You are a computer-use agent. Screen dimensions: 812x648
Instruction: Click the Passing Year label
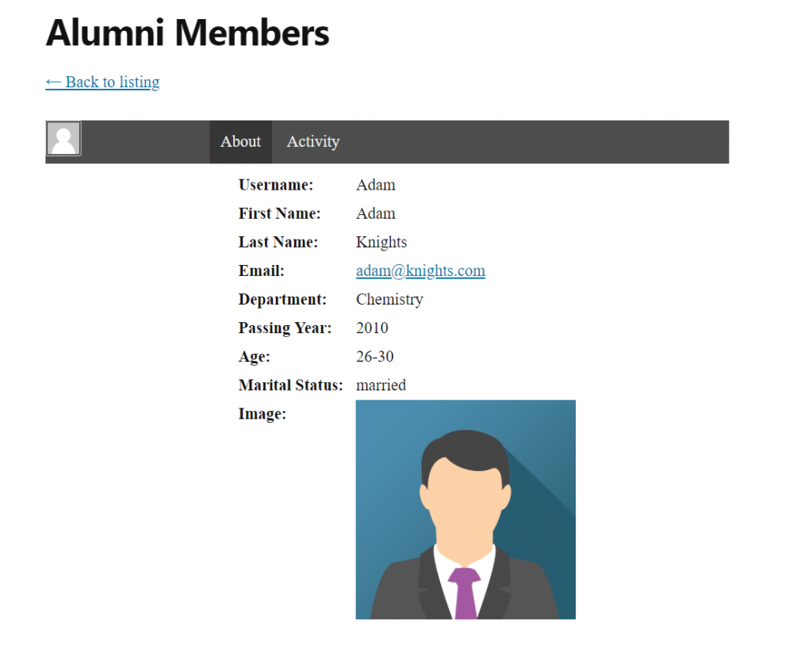coord(285,328)
